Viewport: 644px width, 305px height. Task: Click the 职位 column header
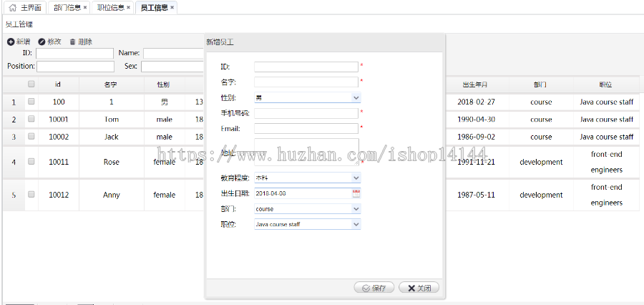[605, 84]
